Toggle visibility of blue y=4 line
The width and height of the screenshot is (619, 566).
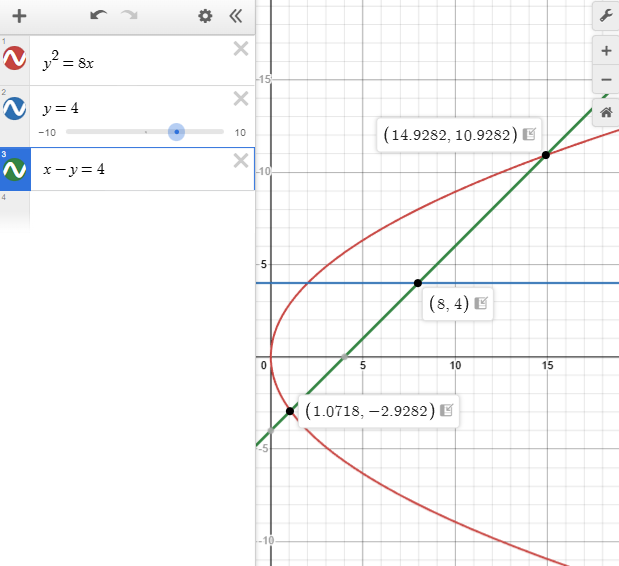[15, 109]
